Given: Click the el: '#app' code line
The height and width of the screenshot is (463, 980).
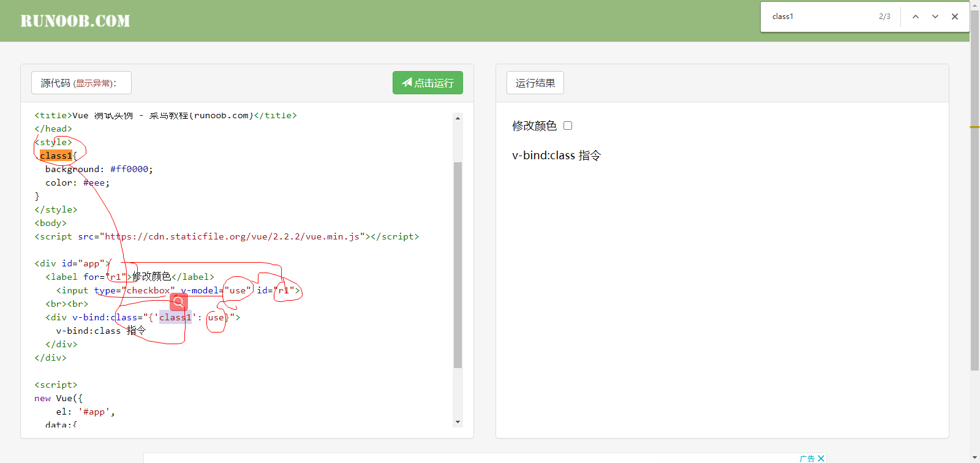Looking at the screenshot, I should click(85, 412).
